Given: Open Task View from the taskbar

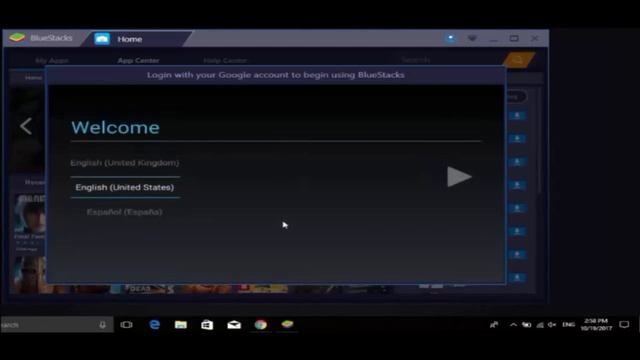Looking at the screenshot, I should pyautogui.click(x=127, y=325).
